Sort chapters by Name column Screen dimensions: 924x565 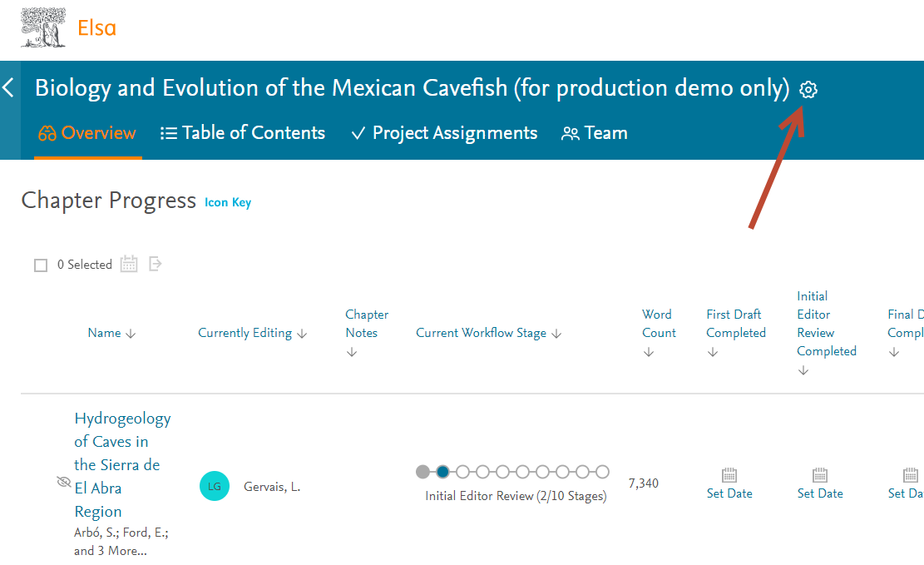pyautogui.click(x=111, y=333)
